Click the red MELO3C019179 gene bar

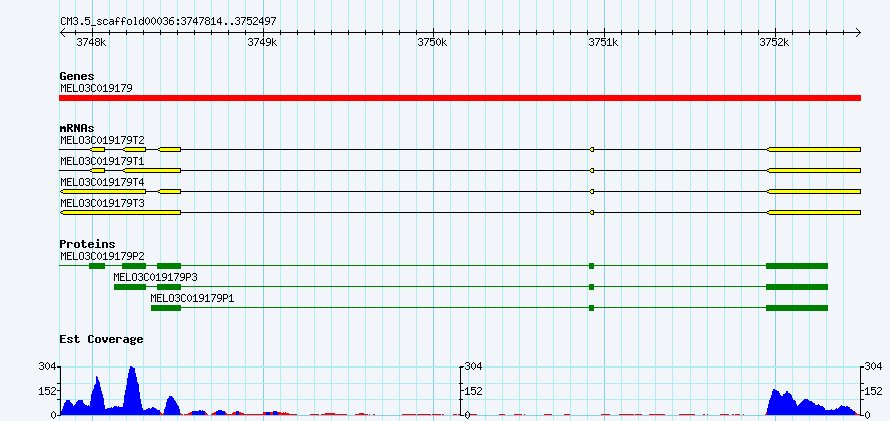click(x=460, y=98)
